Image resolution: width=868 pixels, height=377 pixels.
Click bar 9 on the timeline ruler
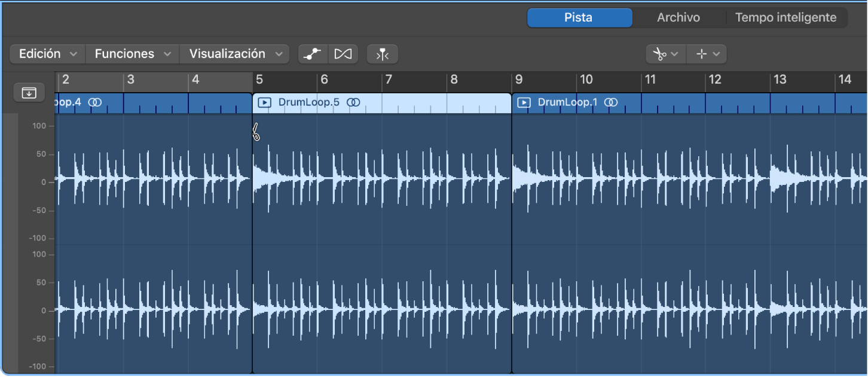coord(519,80)
